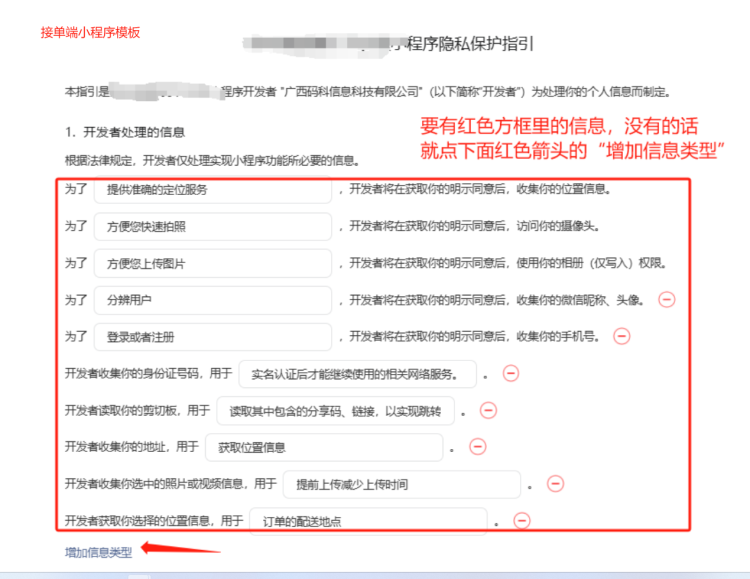750x579 pixels.
Task: Click the 1. 开发者处理的信息 section heading
Action: pos(125,132)
